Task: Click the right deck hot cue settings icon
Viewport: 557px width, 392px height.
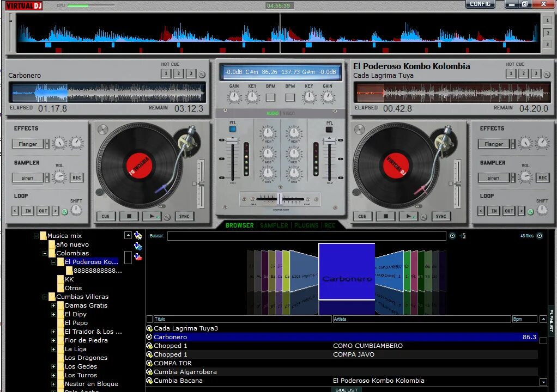Action: click(547, 75)
